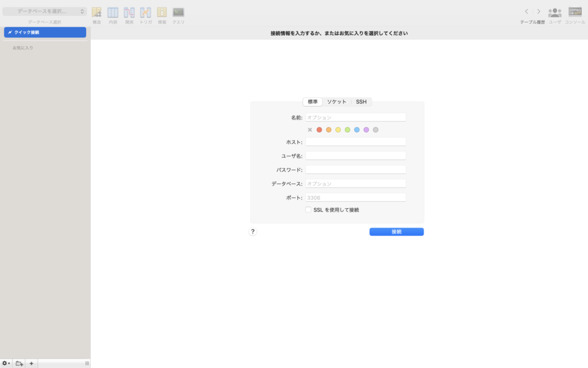Switch to the SSH connection tab
Image resolution: width=588 pixels, height=368 pixels.
[362, 101]
